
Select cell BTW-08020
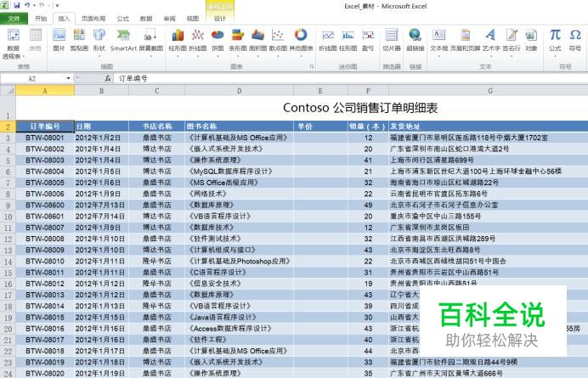45,373
